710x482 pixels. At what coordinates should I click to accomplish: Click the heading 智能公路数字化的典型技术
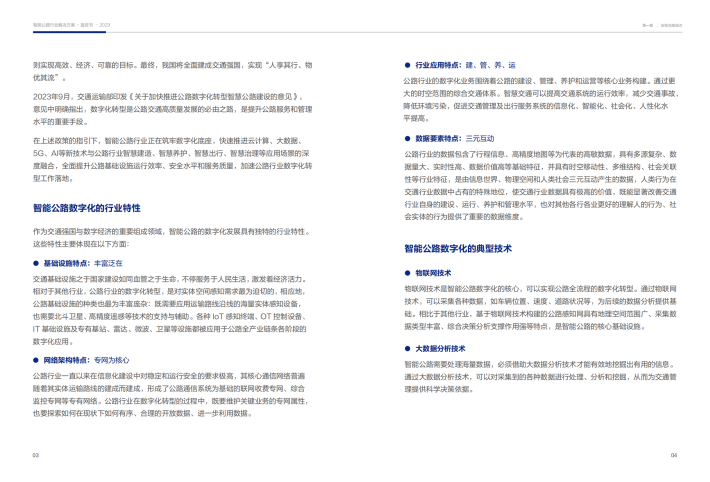(x=458, y=248)
